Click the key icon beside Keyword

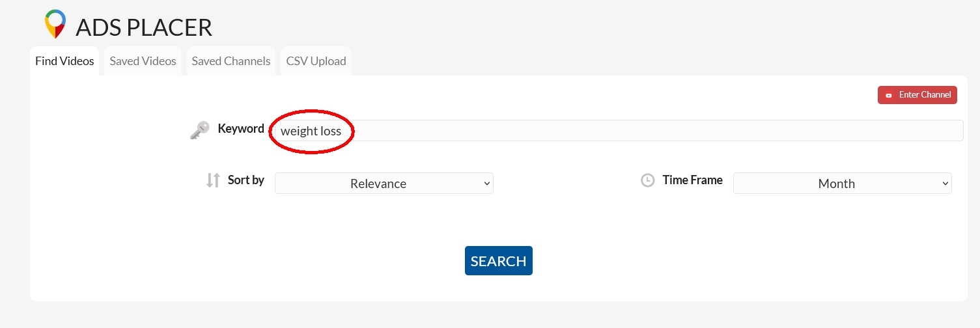coord(199,130)
